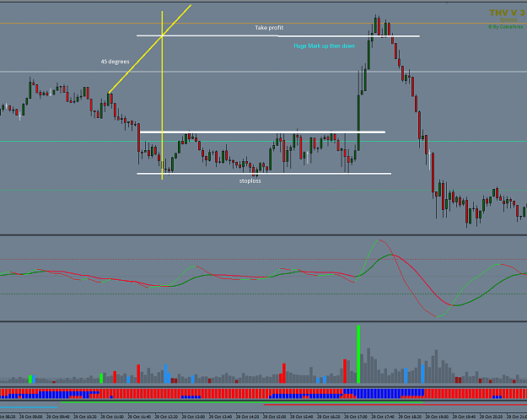Viewport: 527px width, 420px height.
Task: Click the 29 Oct 15:00 time label
Action: click(x=275, y=417)
